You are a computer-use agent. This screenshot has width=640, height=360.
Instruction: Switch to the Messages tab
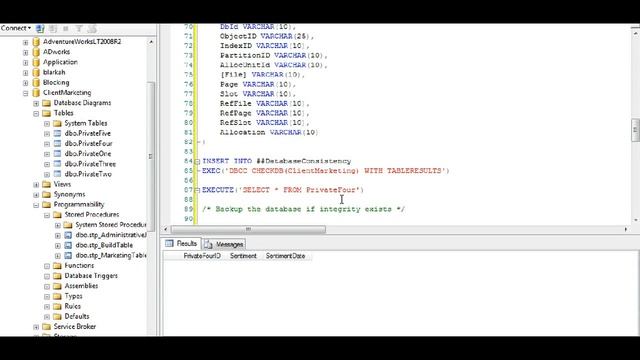[x=224, y=244]
